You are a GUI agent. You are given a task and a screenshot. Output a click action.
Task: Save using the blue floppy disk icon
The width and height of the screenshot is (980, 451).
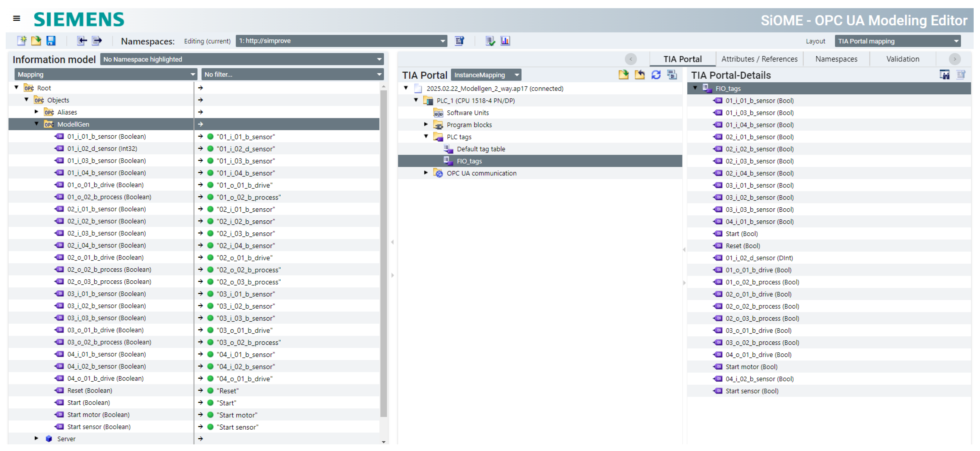click(x=51, y=41)
